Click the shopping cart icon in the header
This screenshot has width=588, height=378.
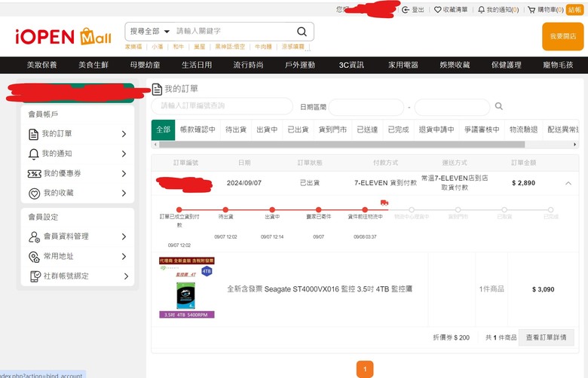531,10
